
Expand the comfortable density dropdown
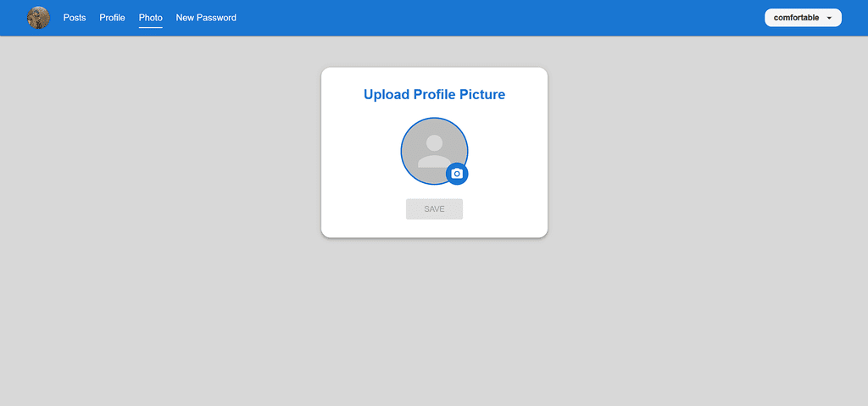[803, 18]
